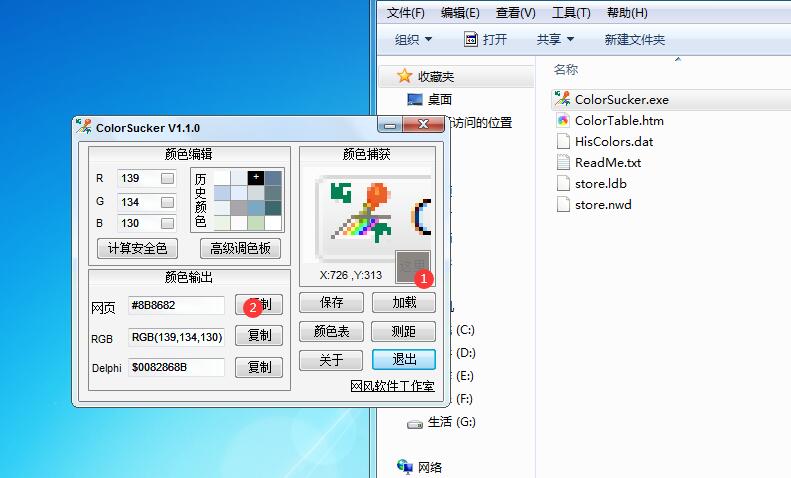
Task: Copy the RGB value with its 复制 button
Action: (259, 336)
